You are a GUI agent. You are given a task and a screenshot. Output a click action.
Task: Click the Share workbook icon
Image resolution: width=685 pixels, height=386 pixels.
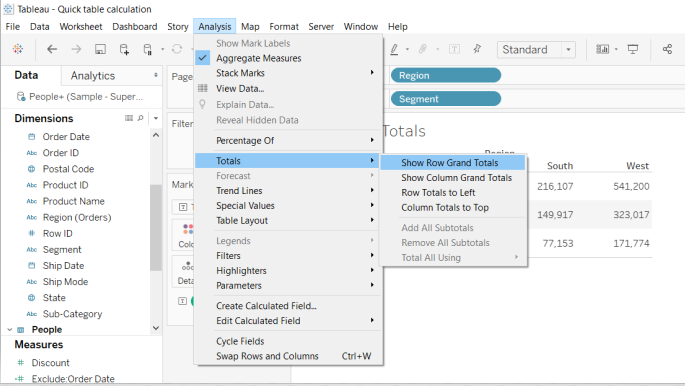click(667, 49)
